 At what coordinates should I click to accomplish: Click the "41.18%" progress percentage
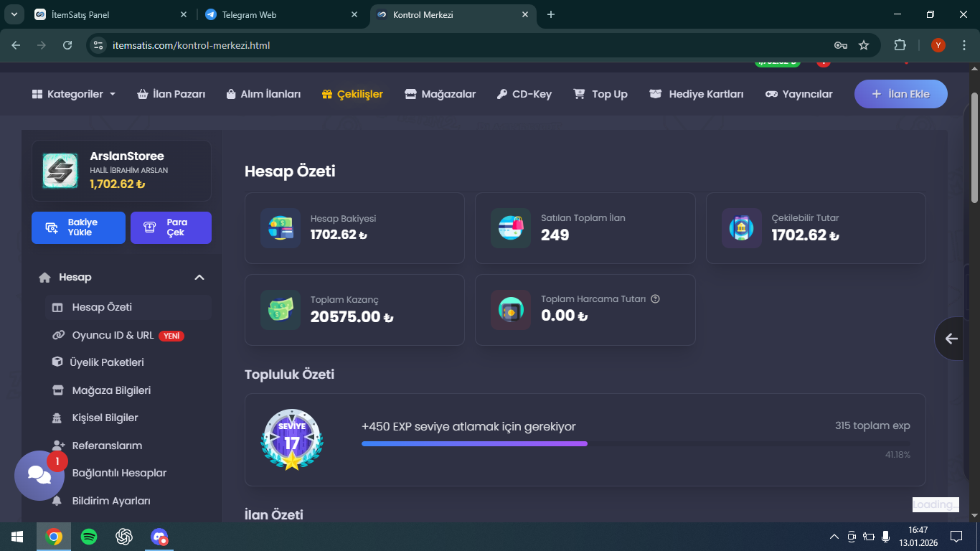point(897,455)
